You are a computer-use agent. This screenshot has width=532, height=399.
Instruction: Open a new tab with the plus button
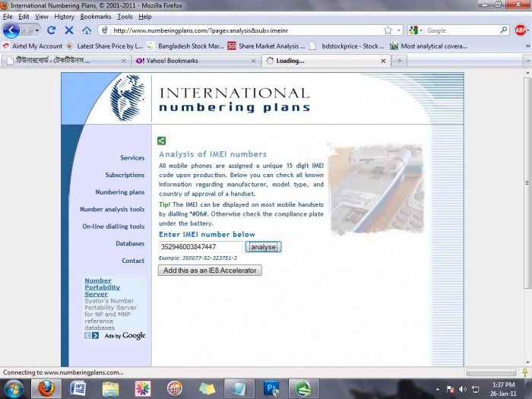coord(399,61)
